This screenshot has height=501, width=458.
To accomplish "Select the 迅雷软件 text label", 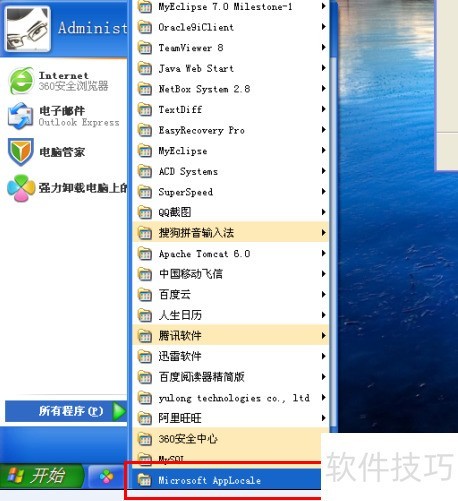I will coord(180,357).
